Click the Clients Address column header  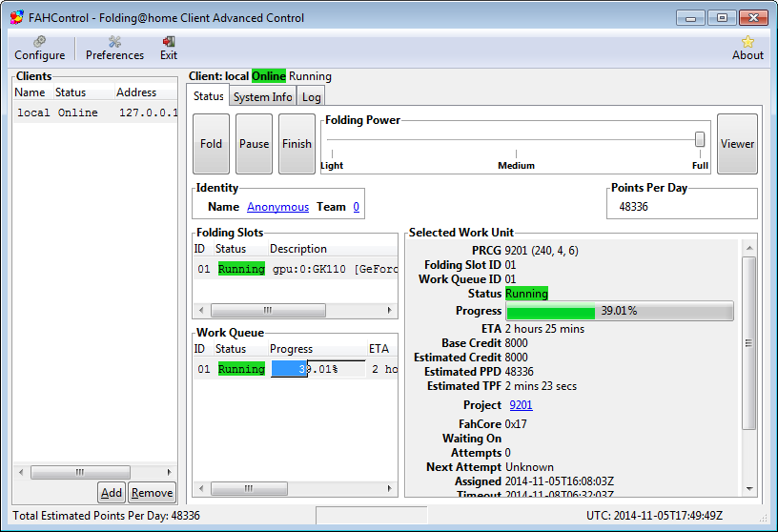(146, 92)
